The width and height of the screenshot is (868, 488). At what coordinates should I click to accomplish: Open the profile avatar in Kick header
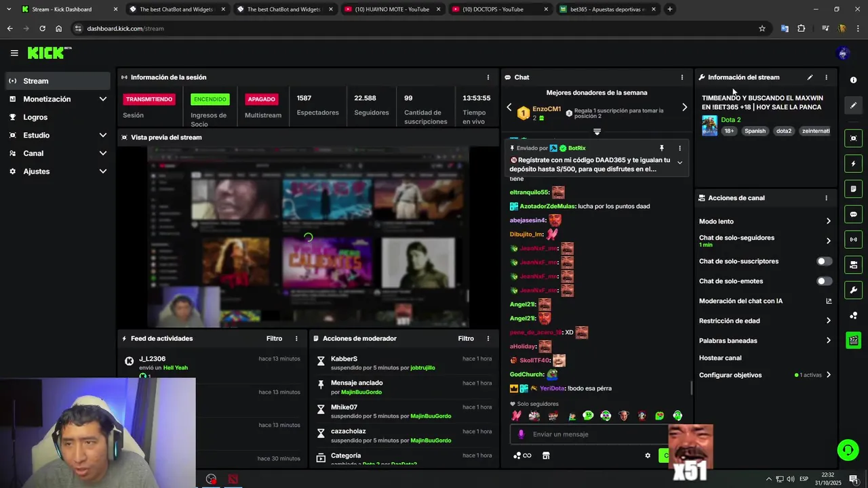click(843, 53)
